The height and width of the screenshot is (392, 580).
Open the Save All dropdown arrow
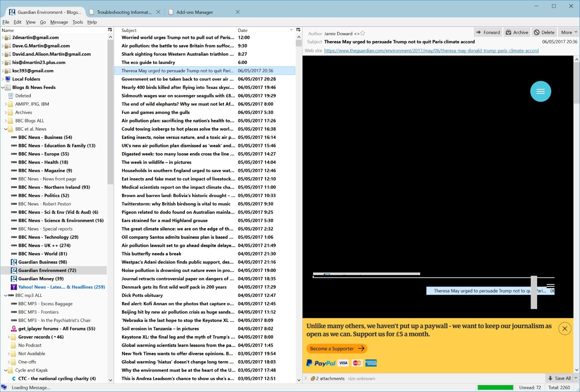[x=576, y=378]
